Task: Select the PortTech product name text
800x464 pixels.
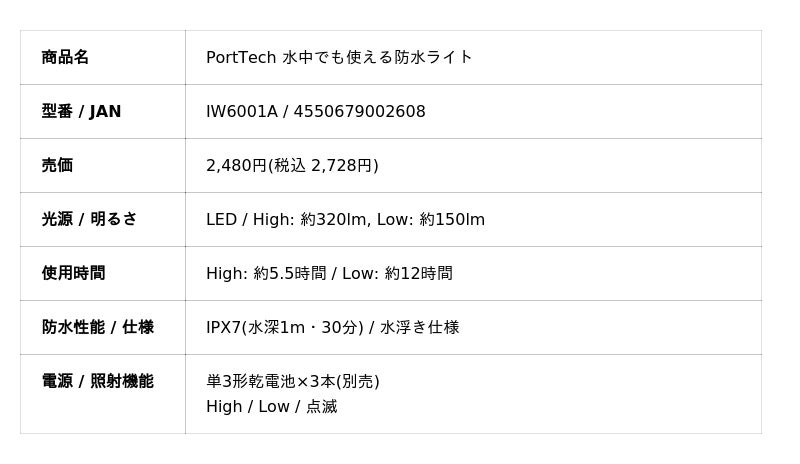Action: click(339, 57)
